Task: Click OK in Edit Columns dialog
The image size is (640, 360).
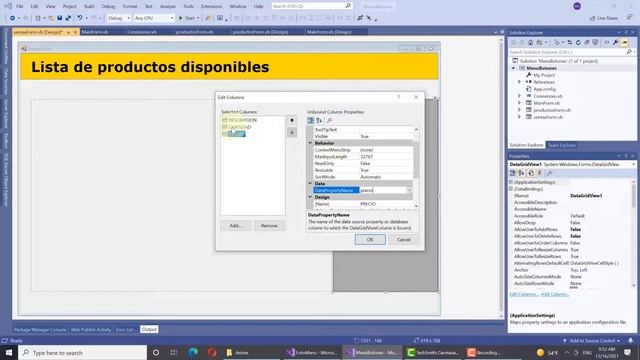Action: click(370, 240)
